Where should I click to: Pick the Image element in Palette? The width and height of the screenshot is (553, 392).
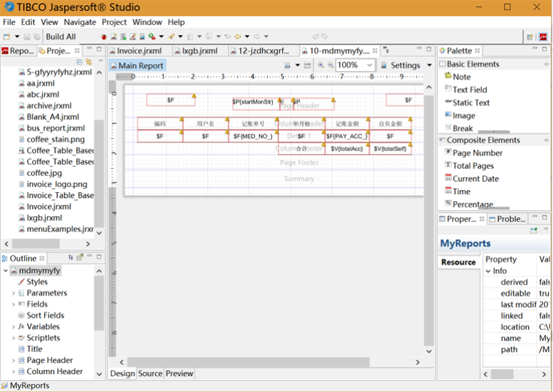pyautogui.click(x=463, y=116)
